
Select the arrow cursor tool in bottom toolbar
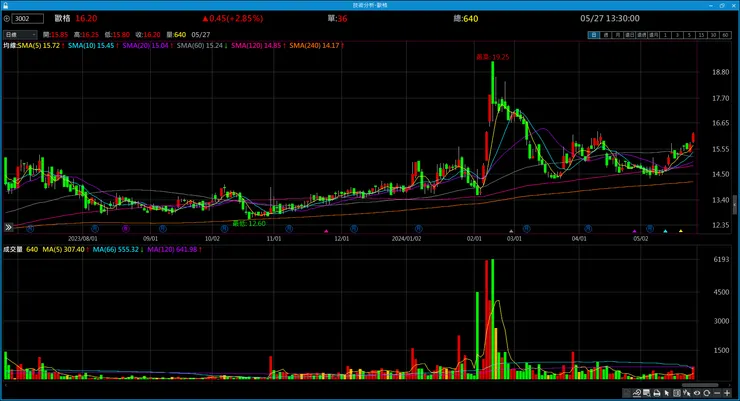tap(666, 393)
